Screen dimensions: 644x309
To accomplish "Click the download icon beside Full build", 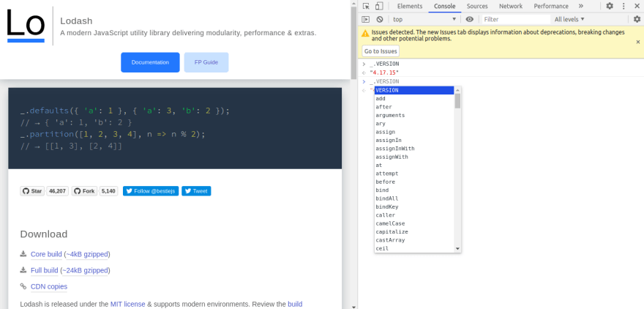I will point(23,270).
